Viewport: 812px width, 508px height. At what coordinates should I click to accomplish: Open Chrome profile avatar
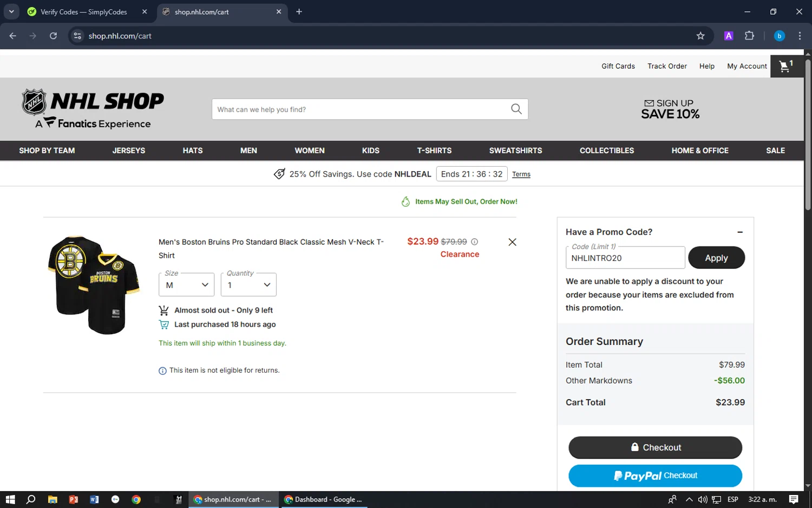(x=780, y=36)
